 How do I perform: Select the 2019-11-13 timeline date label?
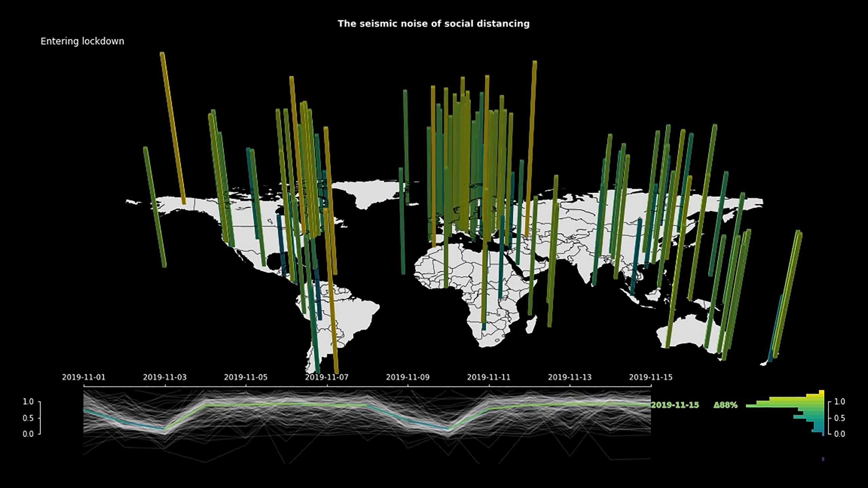click(570, 377)
